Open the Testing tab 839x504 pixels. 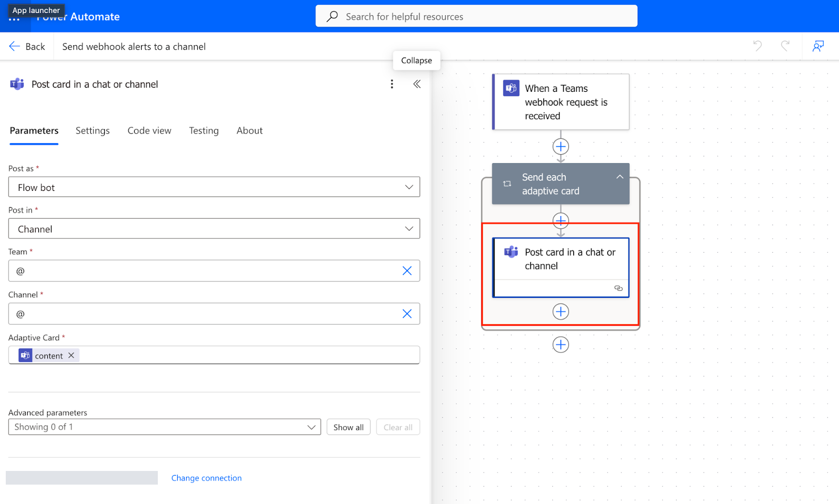(204, 131)
